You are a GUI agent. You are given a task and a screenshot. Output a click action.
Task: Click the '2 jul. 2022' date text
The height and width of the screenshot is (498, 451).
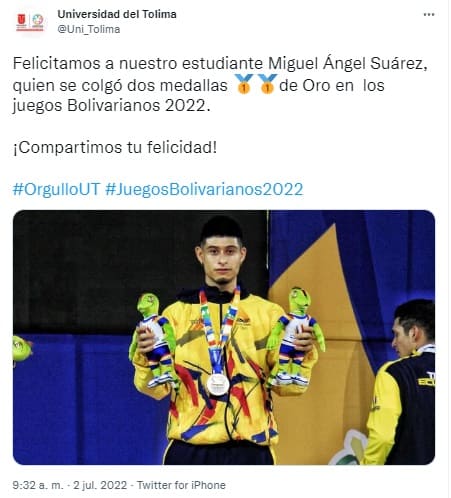tap(100, 485)
